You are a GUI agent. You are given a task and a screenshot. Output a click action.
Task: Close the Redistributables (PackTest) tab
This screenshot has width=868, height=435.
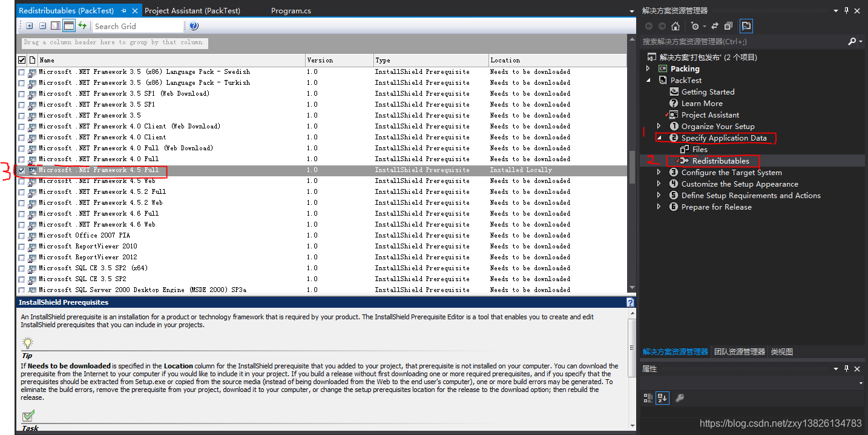point(134,11)
